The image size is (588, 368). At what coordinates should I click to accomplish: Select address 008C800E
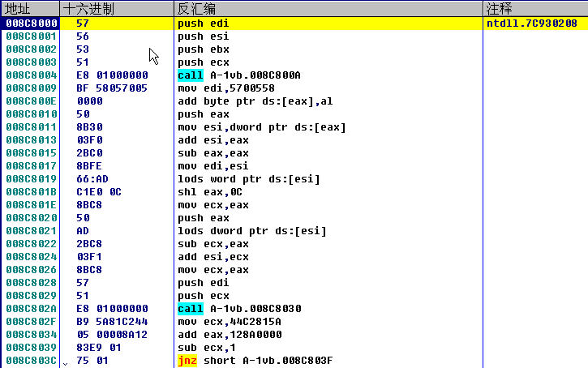[32, 101]
